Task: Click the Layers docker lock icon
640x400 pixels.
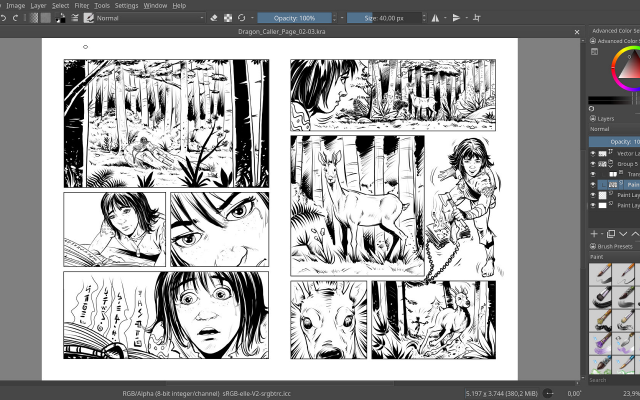Action: tap(593, 119)
